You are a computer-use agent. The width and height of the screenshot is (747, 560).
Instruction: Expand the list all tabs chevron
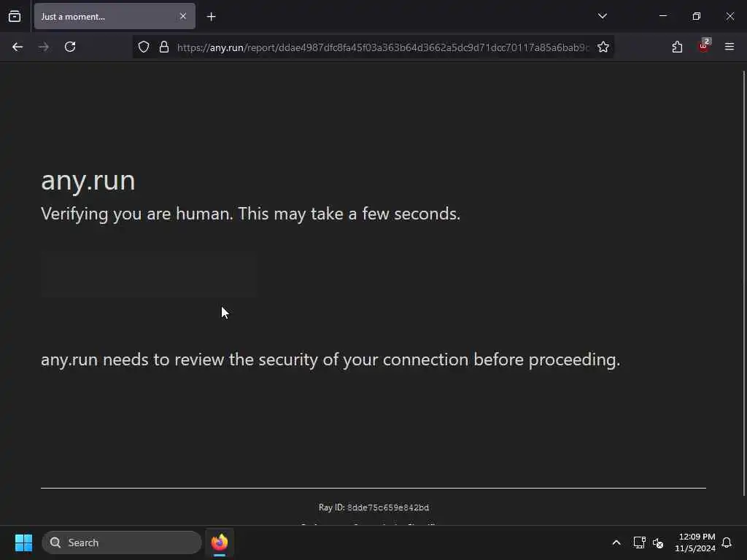pos(602,16)
